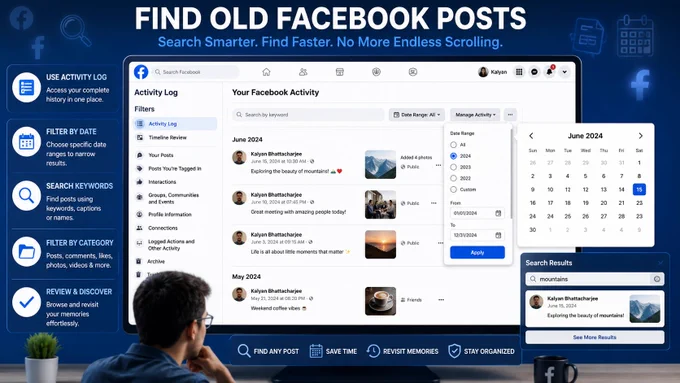Open the three-dot menu beside Manage Activity
This screenshot has width=680, height=383.
point(510,115)
